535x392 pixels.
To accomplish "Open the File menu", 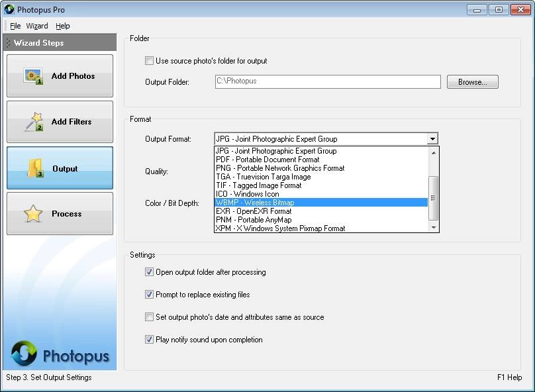I will [15, 26].
